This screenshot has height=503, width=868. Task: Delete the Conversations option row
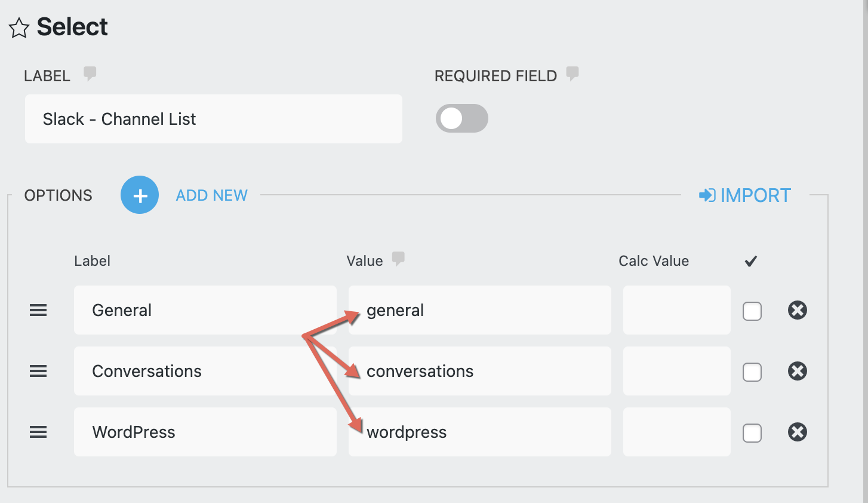pos(797,371)
